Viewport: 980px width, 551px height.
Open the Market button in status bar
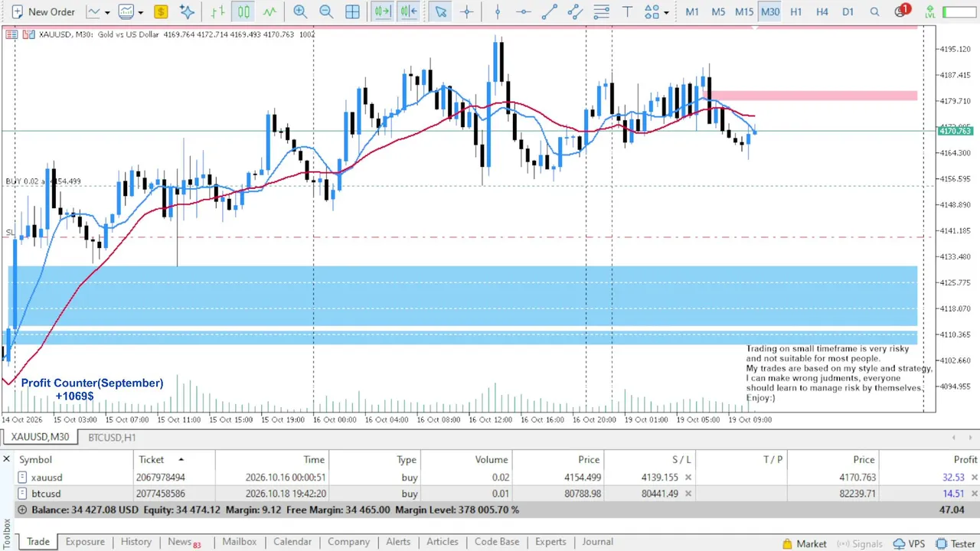[804, 543]
